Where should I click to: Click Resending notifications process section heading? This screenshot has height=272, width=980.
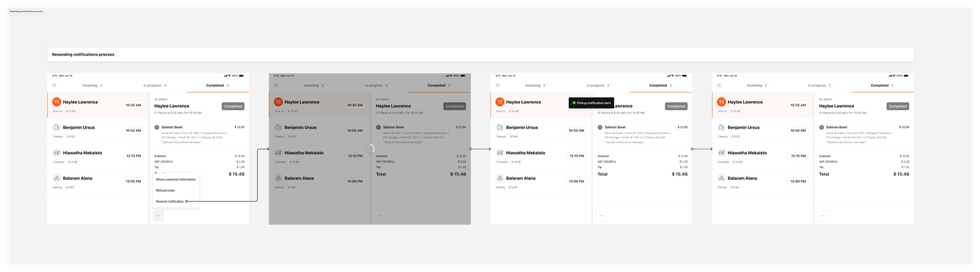[83, 54]
